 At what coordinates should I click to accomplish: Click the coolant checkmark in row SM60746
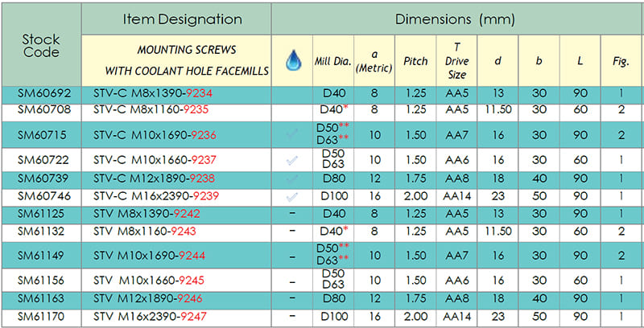point(291,195)
